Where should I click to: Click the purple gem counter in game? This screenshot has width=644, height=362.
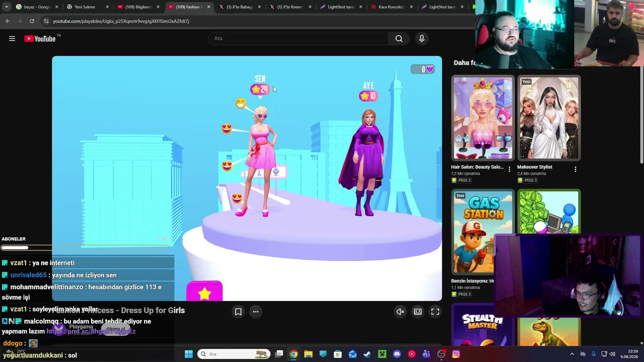tap(423, 69)
